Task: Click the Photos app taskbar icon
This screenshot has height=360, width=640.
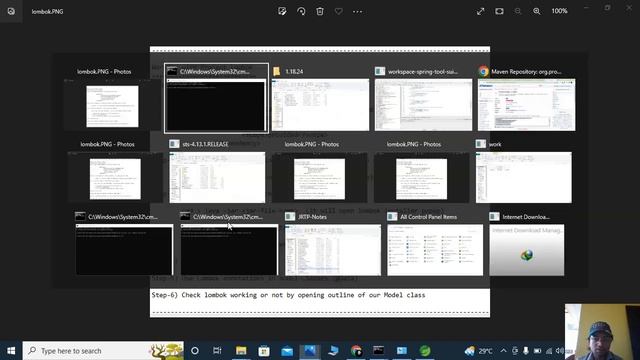Action: [x=310, y=351]
